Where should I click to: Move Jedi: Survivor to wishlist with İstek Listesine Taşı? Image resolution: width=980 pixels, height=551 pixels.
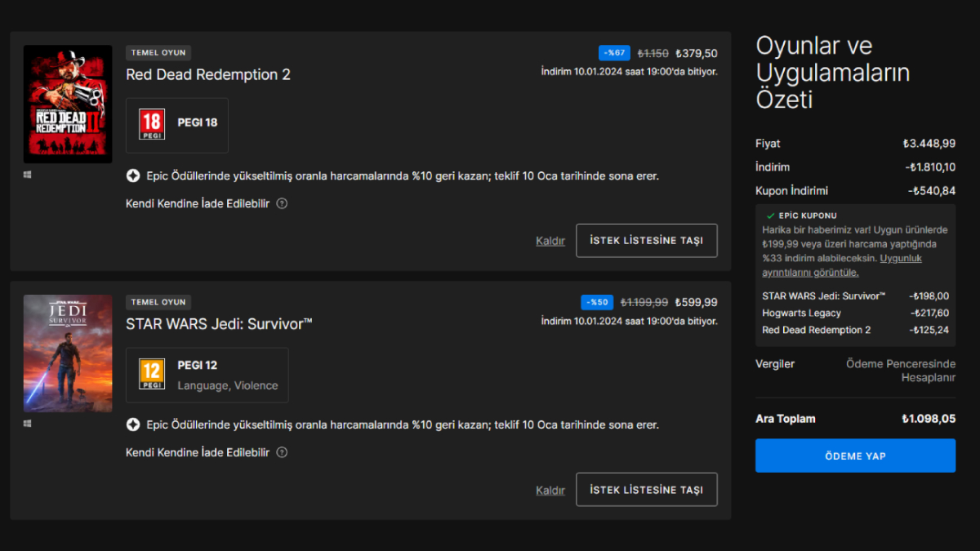click(647, 490)
